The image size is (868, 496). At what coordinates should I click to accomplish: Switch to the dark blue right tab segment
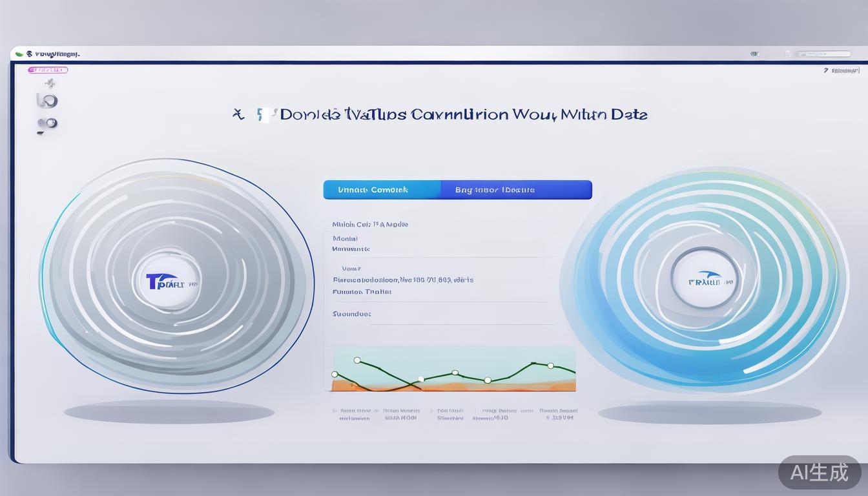pyautogui.click(x=515, y=190)
